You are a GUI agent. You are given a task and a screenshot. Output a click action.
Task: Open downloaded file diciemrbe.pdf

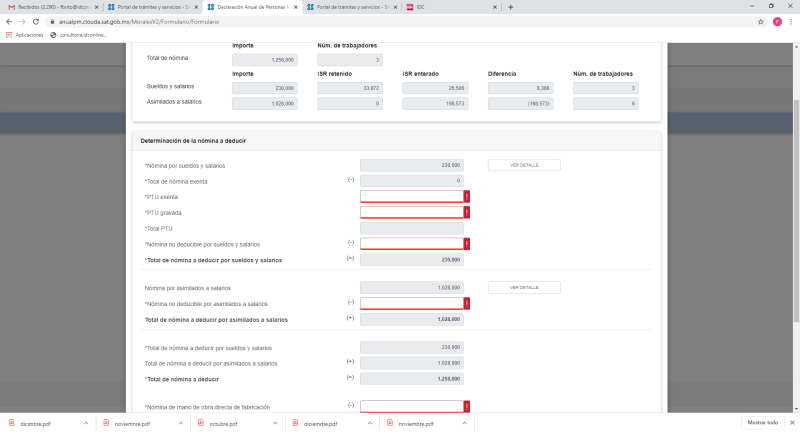point(320,423)
